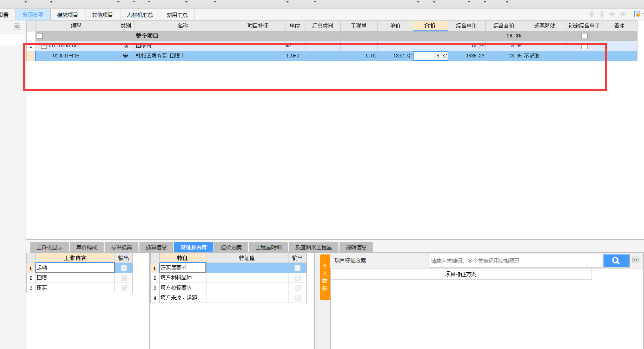
Task: Switch to the 其他项目 tab
Action: (102, 15)
